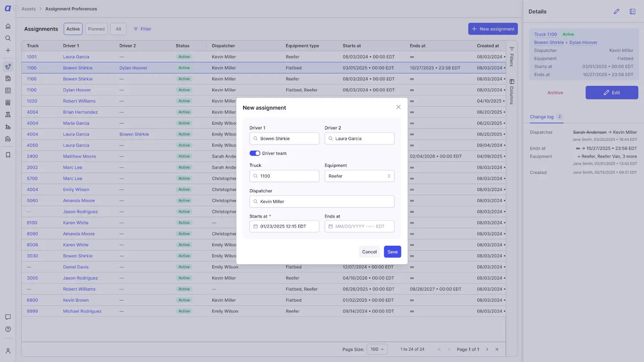Image resolution: width=644 pixels, height=362 pixels.
Task: Click the Starts at date field
Action: click(x=284, y=226)
